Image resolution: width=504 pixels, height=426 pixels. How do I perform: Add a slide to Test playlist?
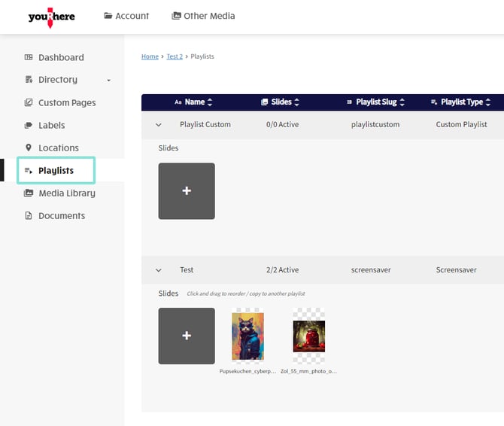coord(187,336)
